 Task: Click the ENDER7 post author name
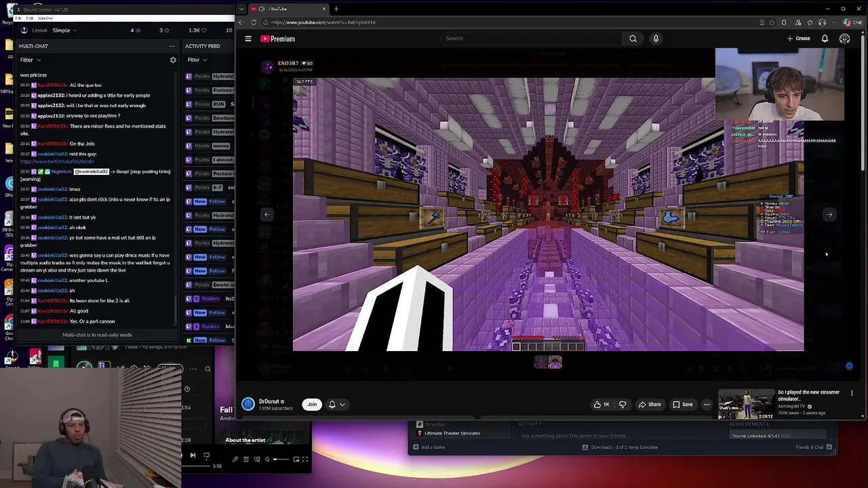(x=288, y=63)
